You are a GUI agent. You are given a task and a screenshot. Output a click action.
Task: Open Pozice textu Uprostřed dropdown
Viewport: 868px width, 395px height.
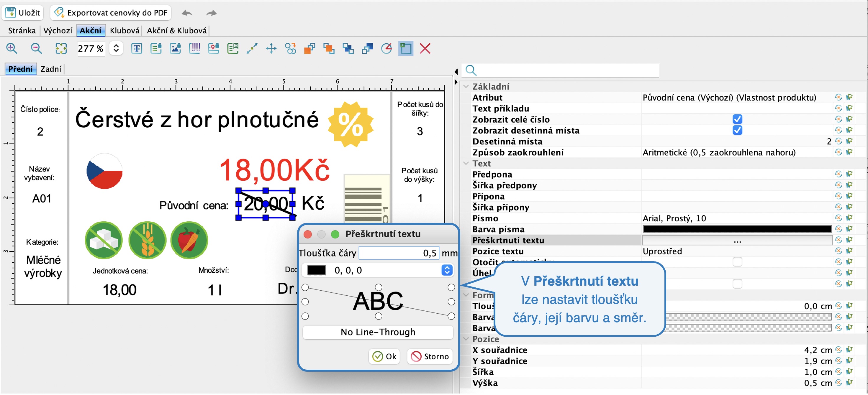[x=737, y=251]
